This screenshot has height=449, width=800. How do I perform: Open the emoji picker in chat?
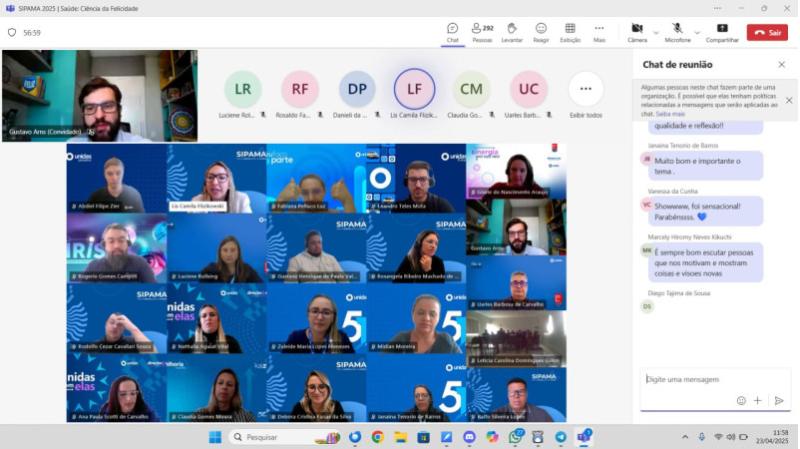(741, 401)
